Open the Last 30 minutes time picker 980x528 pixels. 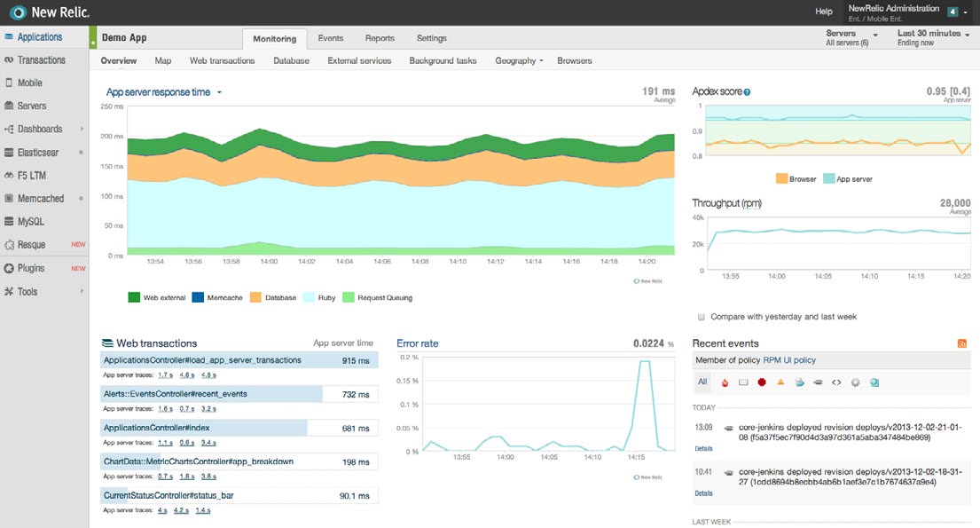(933, 37)
